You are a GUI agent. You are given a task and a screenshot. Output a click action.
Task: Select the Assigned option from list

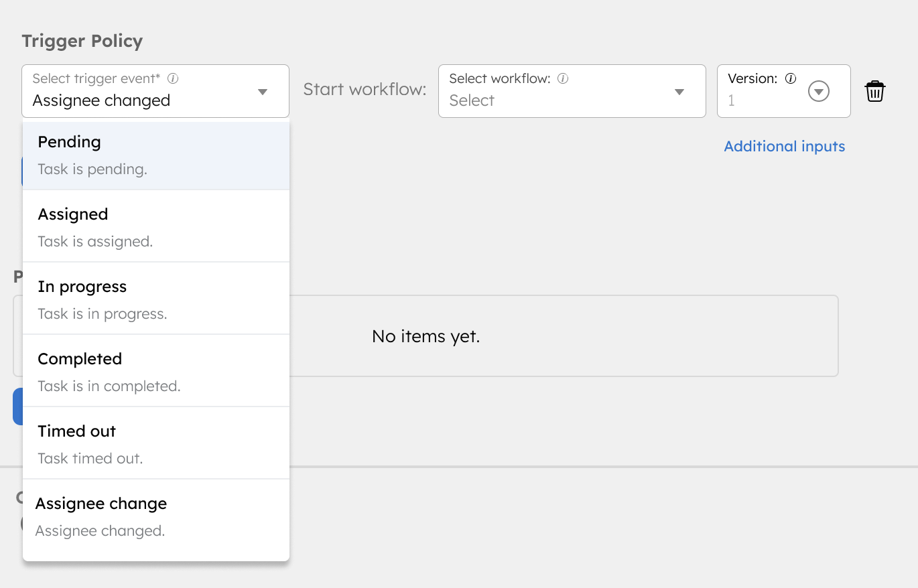click(x=156, y=227)
